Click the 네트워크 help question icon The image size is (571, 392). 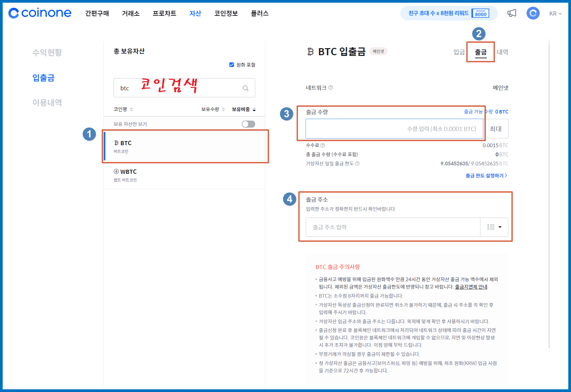[331, 88]
